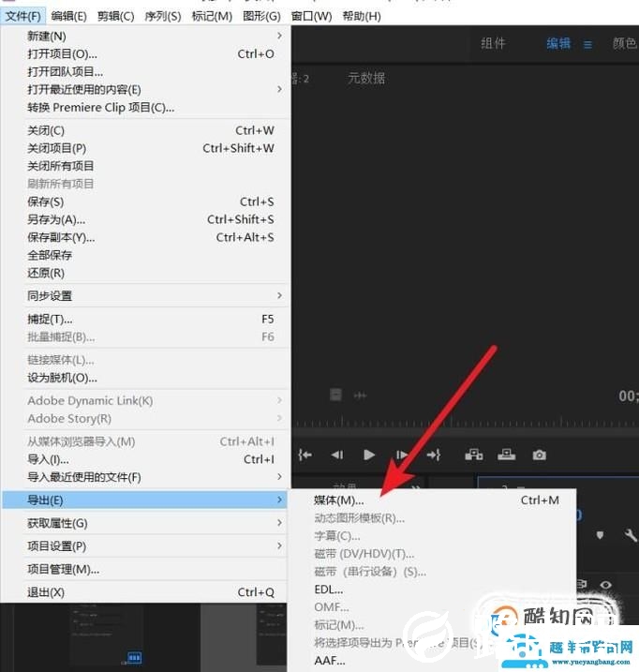Click the Mark In playback button
This screenshot has width=639, height=672.
pos(305,455)
